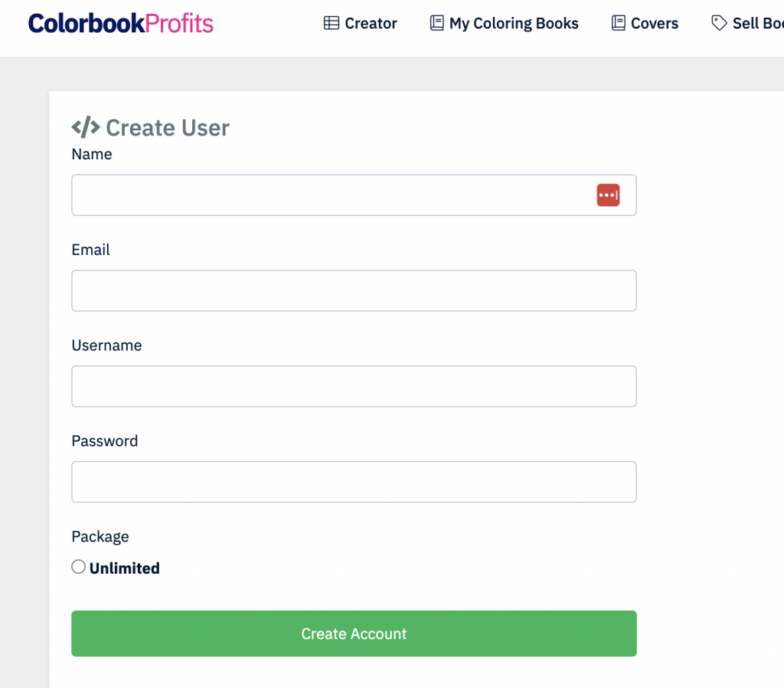
Task: Focus the Password input field
Action: tap(354, 482)
